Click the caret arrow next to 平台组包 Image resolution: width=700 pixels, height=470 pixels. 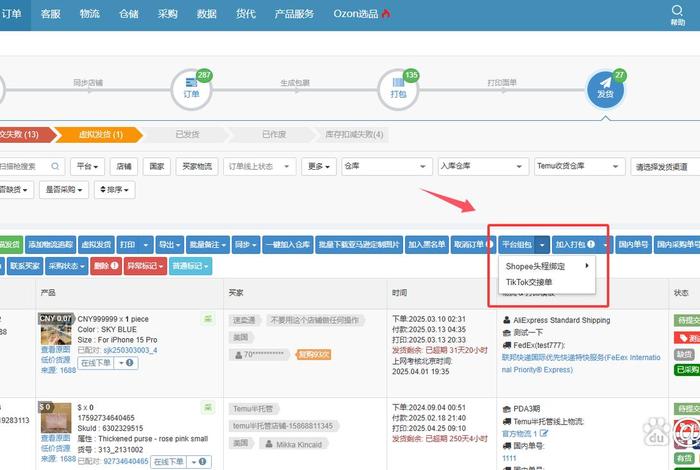click(x=542, y=245)
